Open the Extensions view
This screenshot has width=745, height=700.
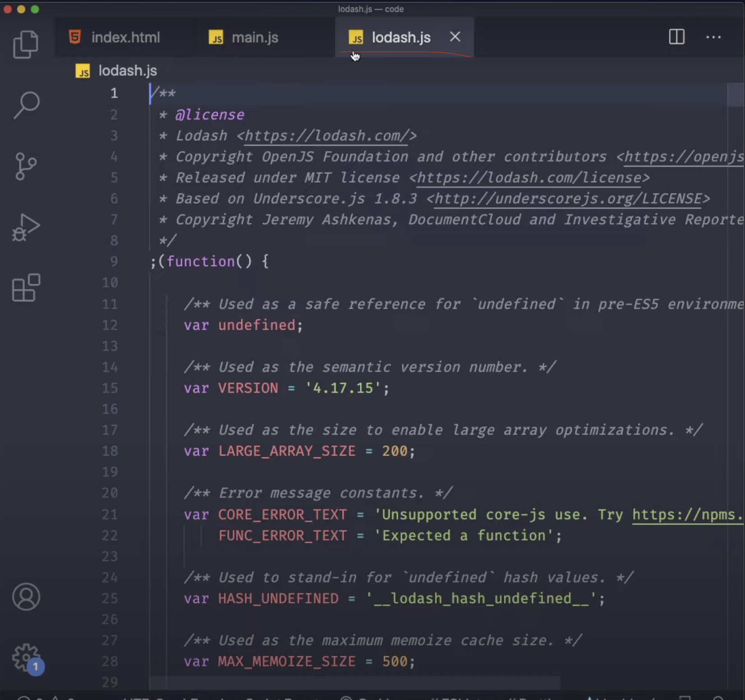26,288
